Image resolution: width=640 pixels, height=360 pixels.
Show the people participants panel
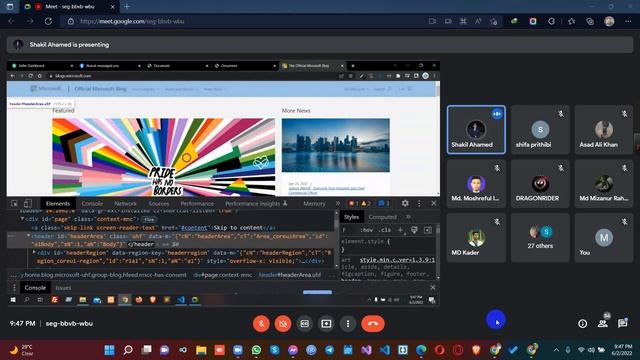tap(602, 324)
